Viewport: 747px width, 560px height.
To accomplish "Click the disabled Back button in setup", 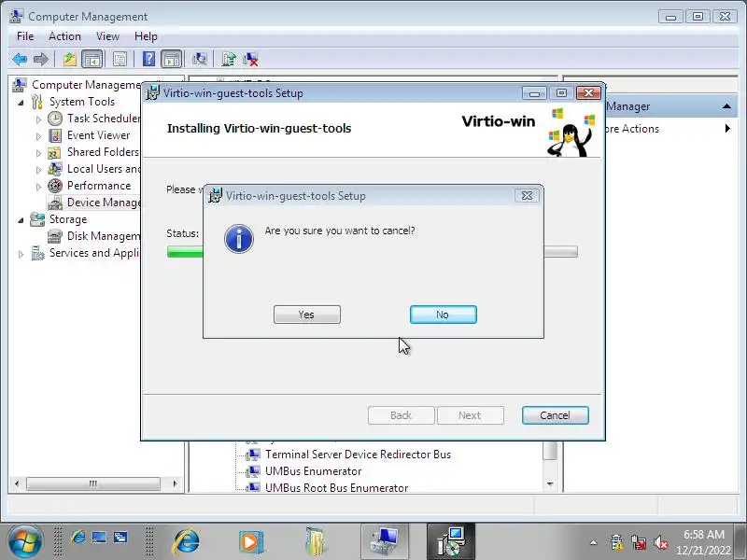I will coord(402,415).
